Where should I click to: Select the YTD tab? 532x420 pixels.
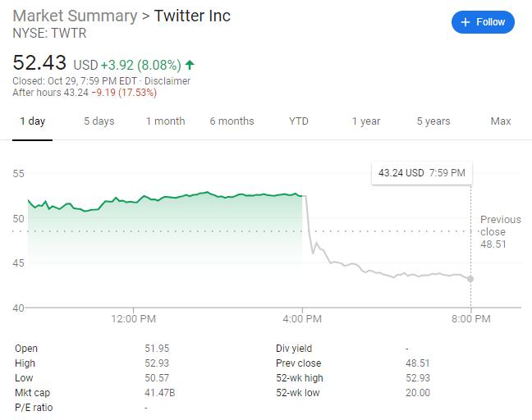299,121
